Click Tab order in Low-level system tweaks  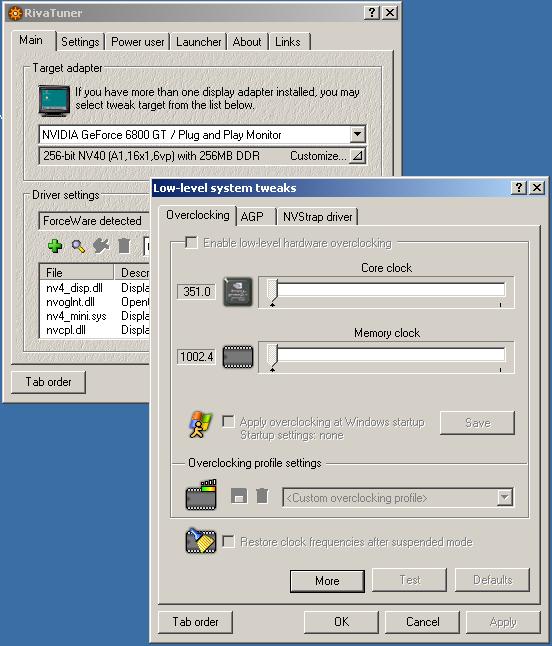pyautogui.click(x=195, y=622)
